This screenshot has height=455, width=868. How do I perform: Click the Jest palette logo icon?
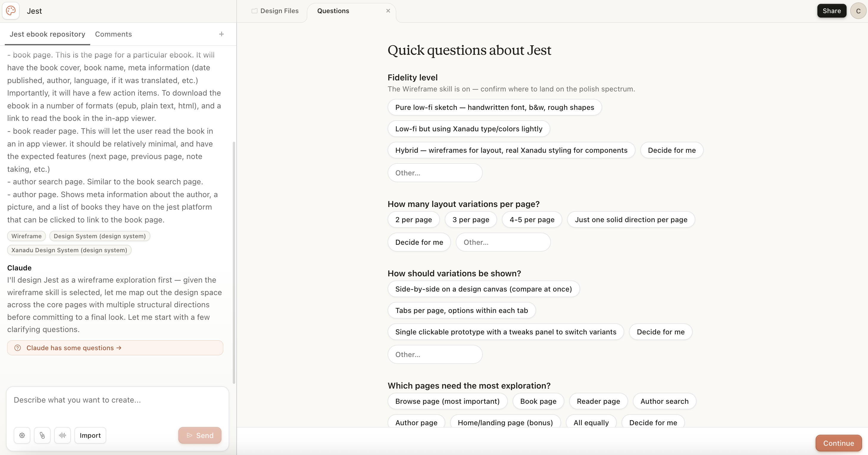[11, 11]
